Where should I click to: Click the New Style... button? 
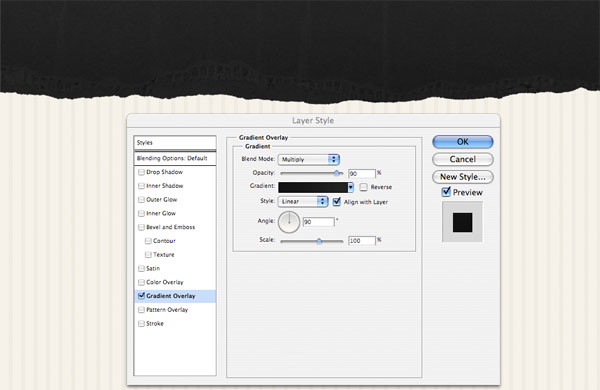point(463,177)
